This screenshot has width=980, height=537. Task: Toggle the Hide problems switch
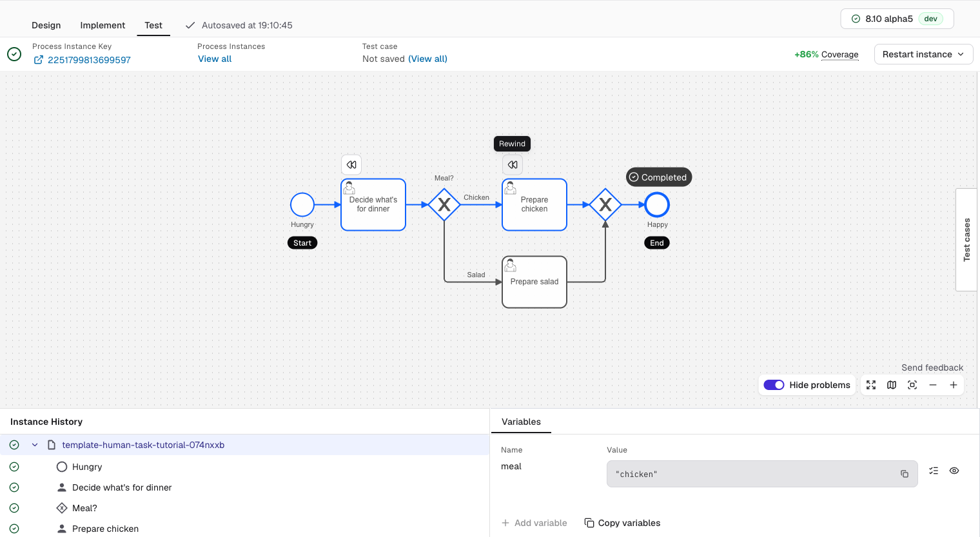click(774, 385)
